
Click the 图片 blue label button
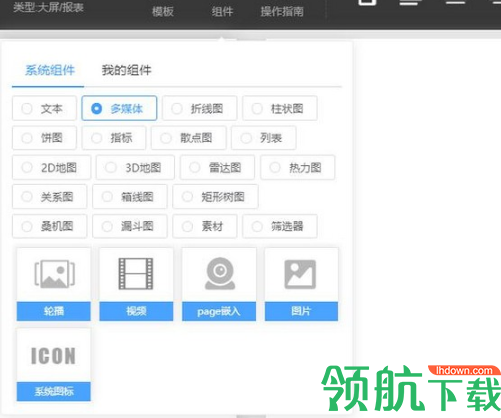click(x=301, y=311)
